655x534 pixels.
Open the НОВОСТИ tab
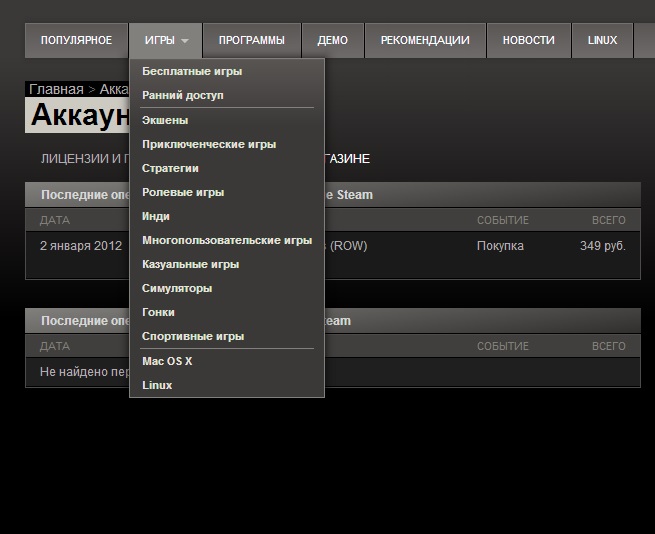click(528, 41)
